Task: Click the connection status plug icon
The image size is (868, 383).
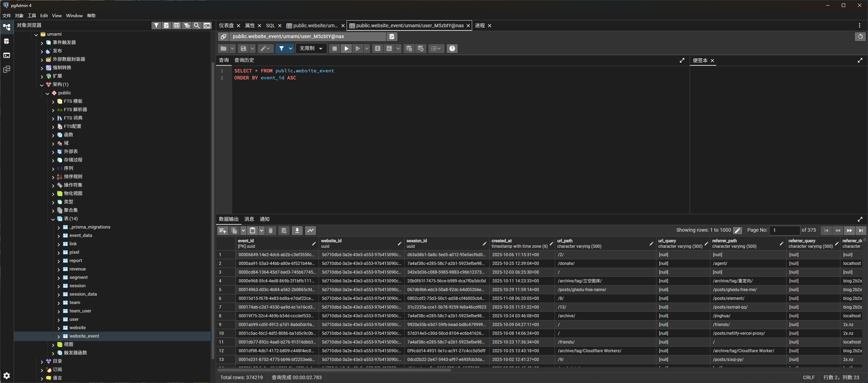Action: (223, 37)
